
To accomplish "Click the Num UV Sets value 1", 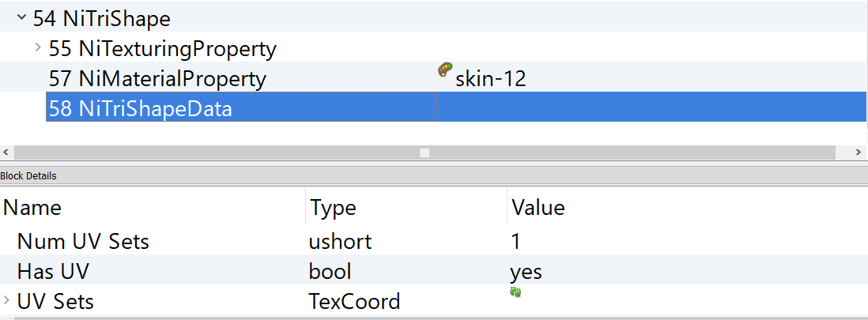I will (517, 242).
